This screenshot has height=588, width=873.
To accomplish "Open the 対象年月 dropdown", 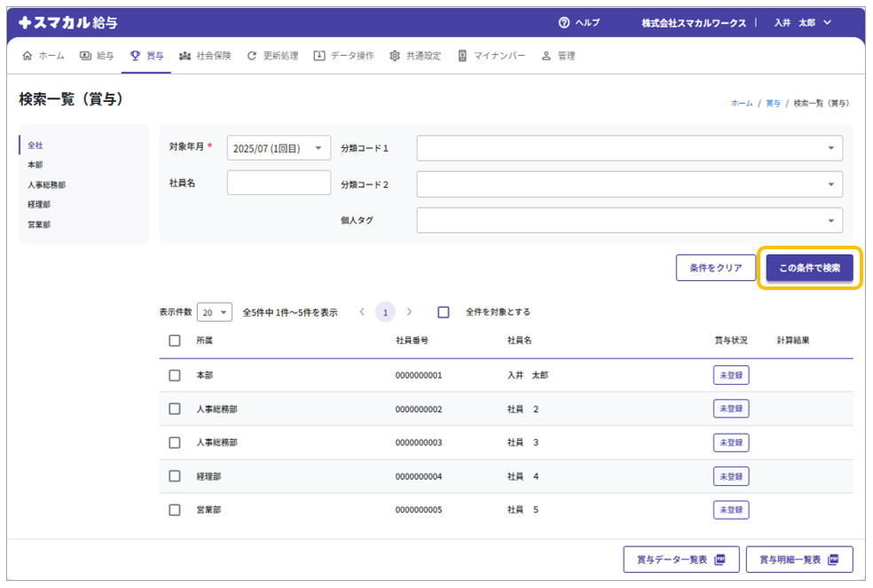I will click(279, 148).
